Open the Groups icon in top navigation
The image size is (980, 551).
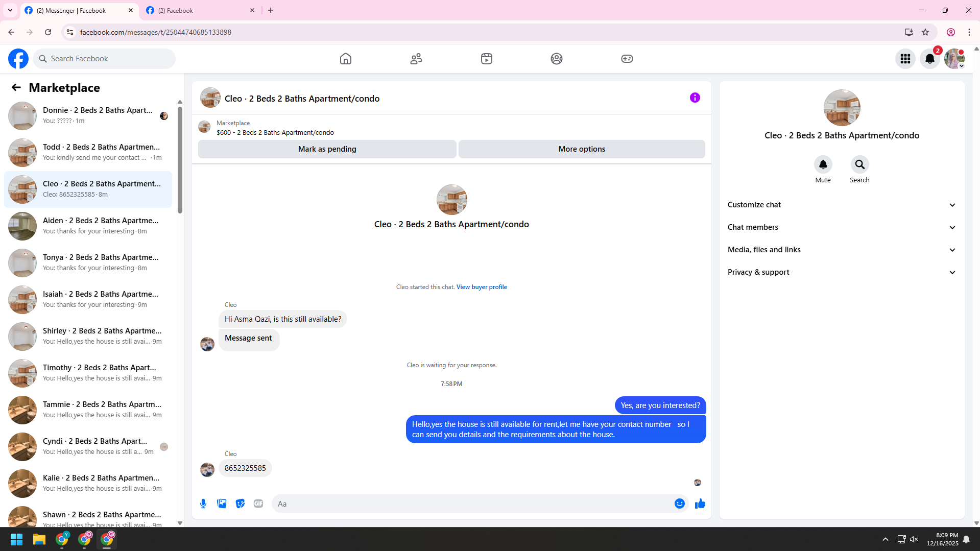557,59
